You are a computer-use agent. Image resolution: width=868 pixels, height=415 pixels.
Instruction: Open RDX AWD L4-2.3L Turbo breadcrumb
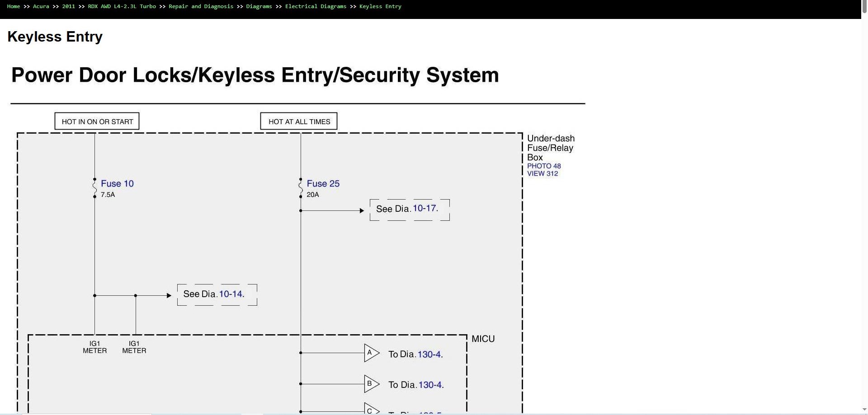[122, 6]
